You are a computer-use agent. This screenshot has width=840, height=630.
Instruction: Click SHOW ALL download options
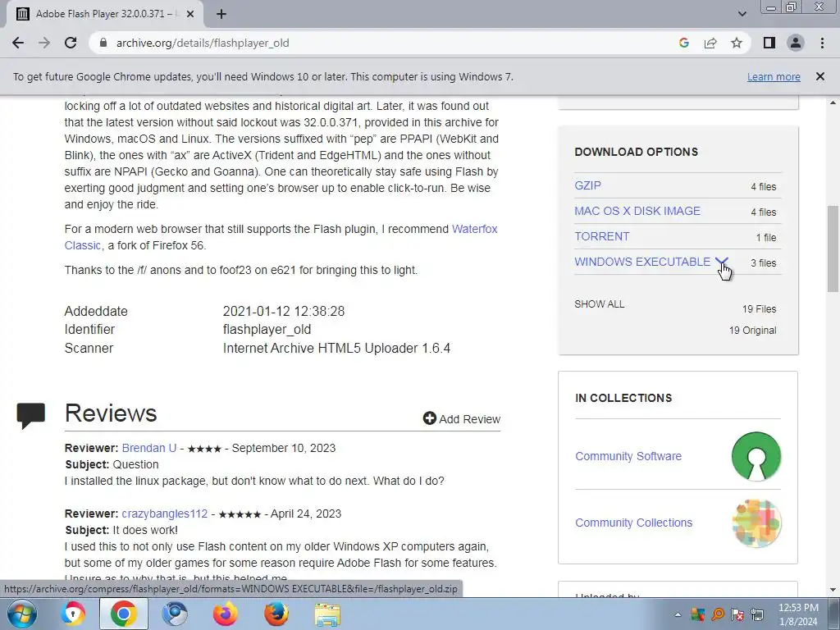pos(599,304)
